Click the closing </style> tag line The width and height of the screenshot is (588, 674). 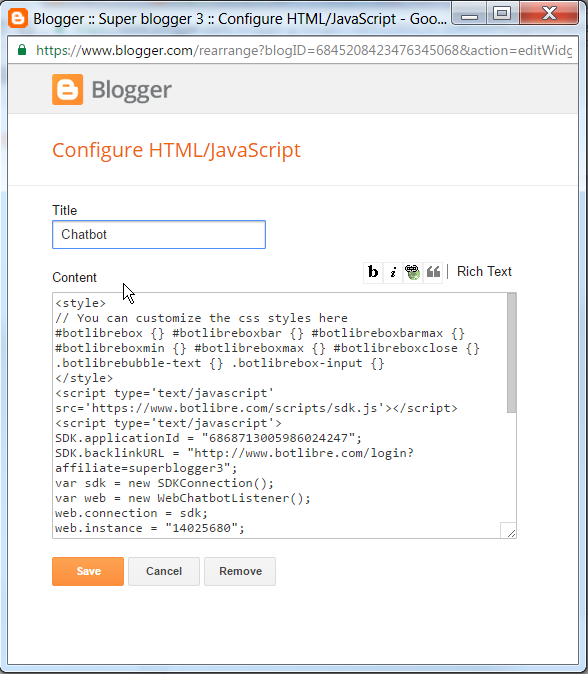coord(84,378)
